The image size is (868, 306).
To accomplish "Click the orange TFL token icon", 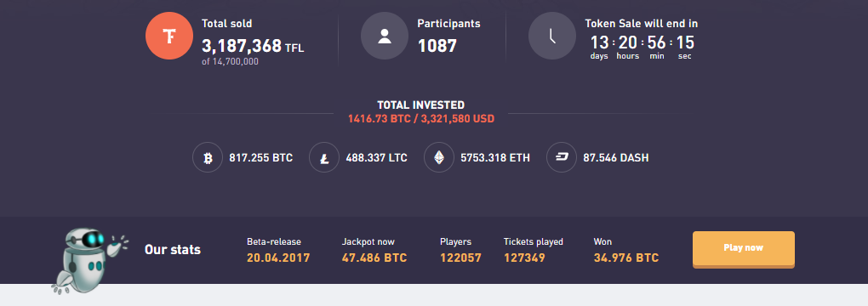I will pos(169,36).
